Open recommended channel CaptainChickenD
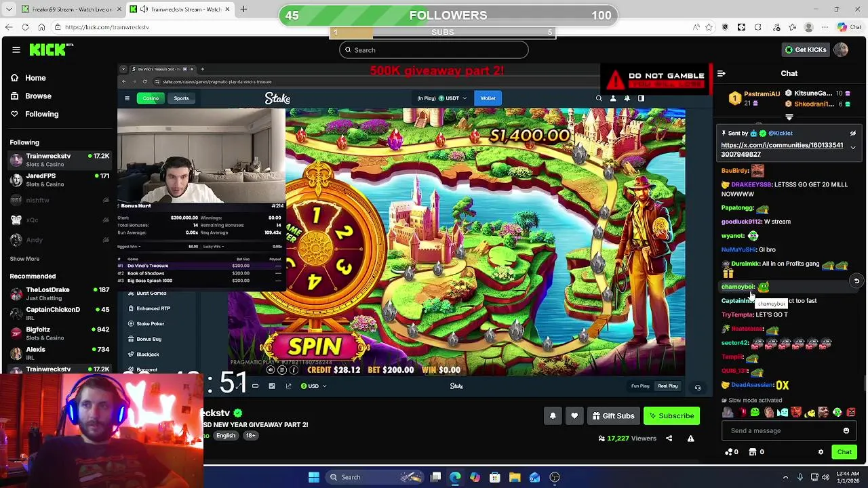The width and height of the screenshot is (868, 488). coord(60,313)
